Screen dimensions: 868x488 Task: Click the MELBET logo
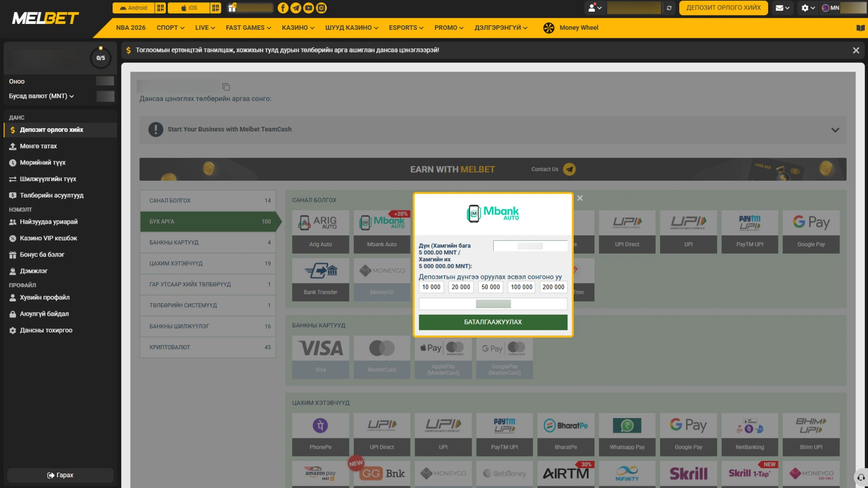pos(45,19)
